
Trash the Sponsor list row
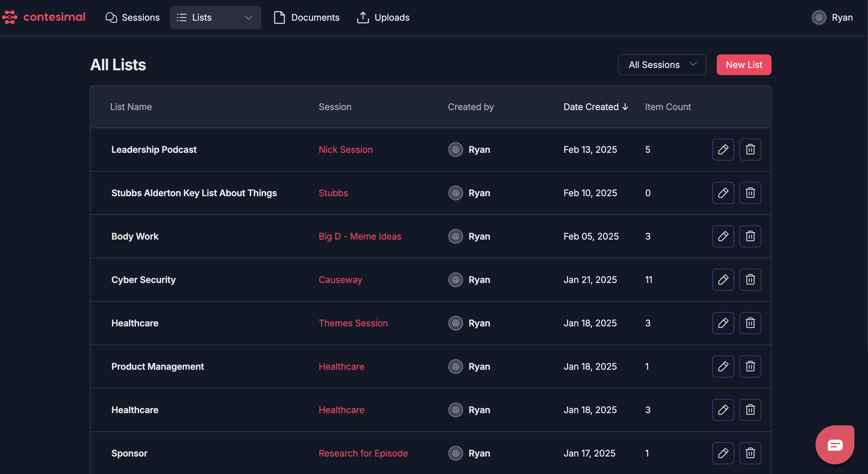750,453
